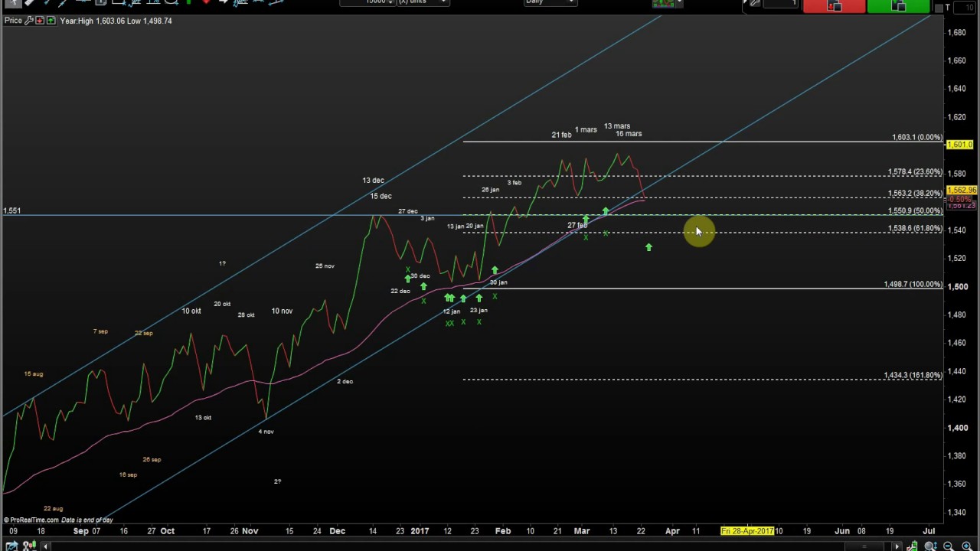Click the red down-arrow icon beside Price
Image resolution: width=980 pixels, height=551 pixels.
(40, 21)
